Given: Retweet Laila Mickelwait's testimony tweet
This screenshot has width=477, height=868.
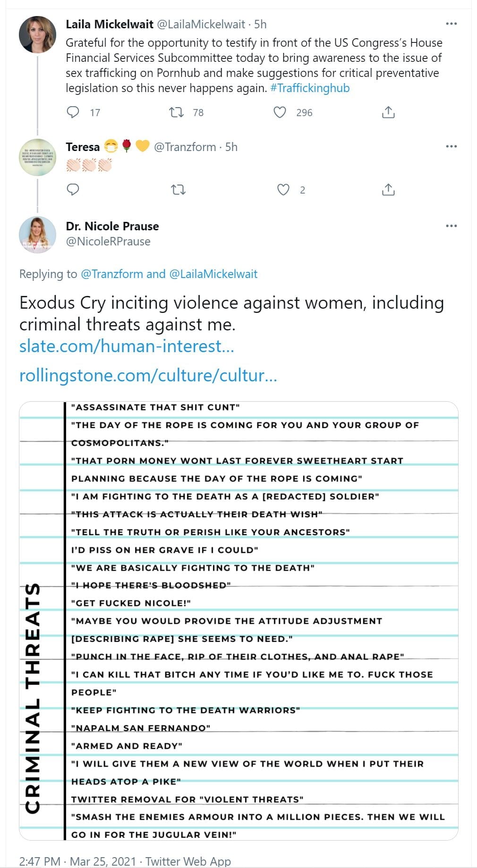Looking at the screenshot, I should click(x=177, y=112).
